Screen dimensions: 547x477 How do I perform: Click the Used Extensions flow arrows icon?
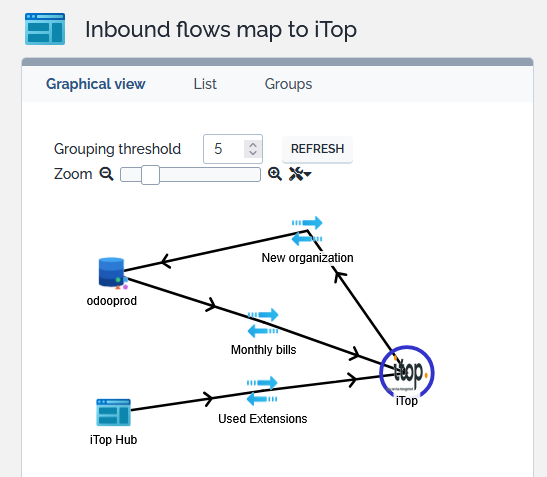[262, 391]
